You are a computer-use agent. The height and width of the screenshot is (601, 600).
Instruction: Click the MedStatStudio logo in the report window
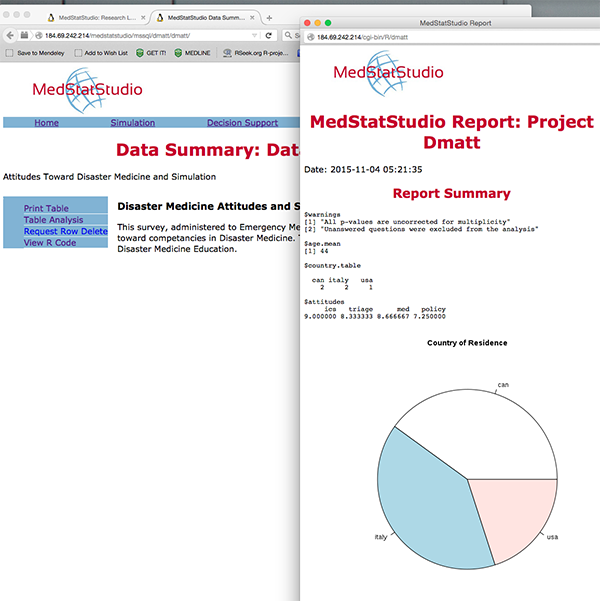[388, 73]
